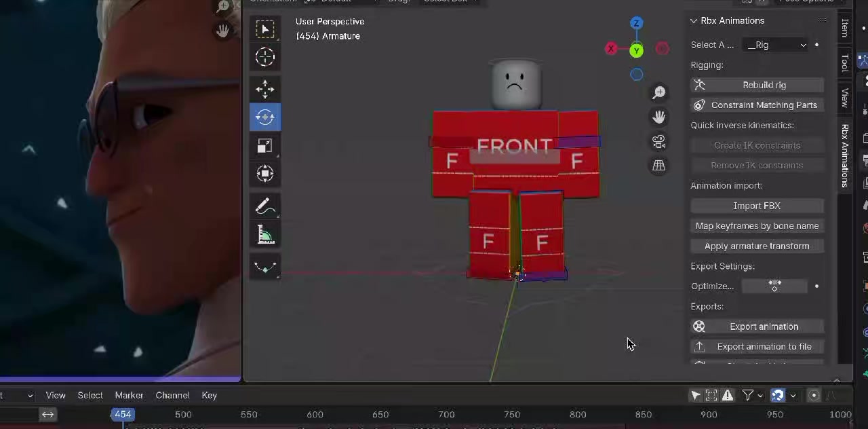
Task: Collapse the Rbx Animations panel
Action: (694, 21)
